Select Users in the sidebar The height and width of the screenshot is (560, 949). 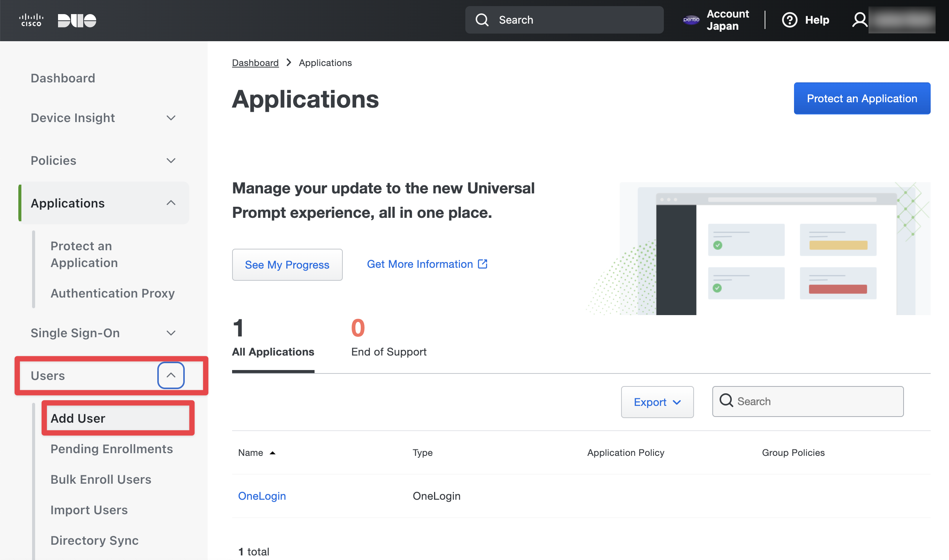click(x=48, y=376)
